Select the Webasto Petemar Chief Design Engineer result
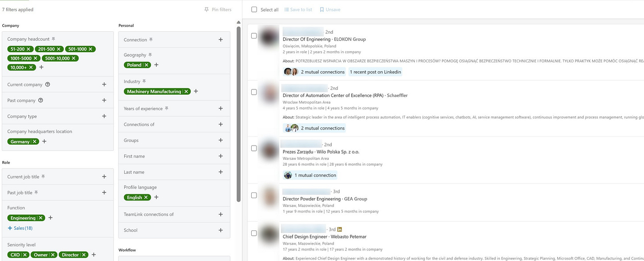 point(254,233)
